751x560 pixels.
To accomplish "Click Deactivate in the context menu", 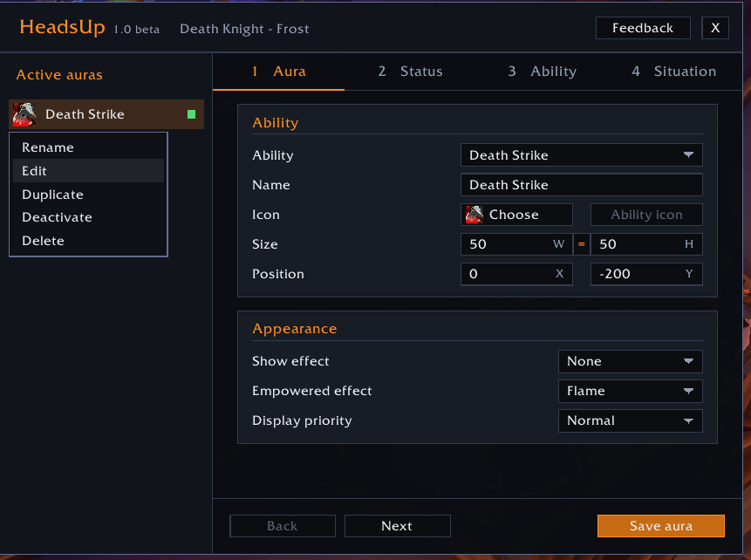I will pyautogui.click(x=89, y=217).
